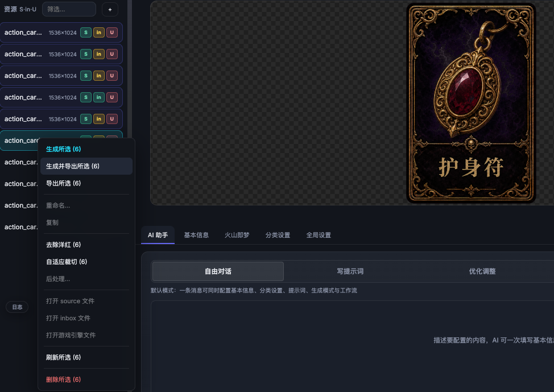Choose 生成并导出所选 (6) in the context menu
Image resolution: width=554 pixels, height=392 pixels.
coord(86,166)
